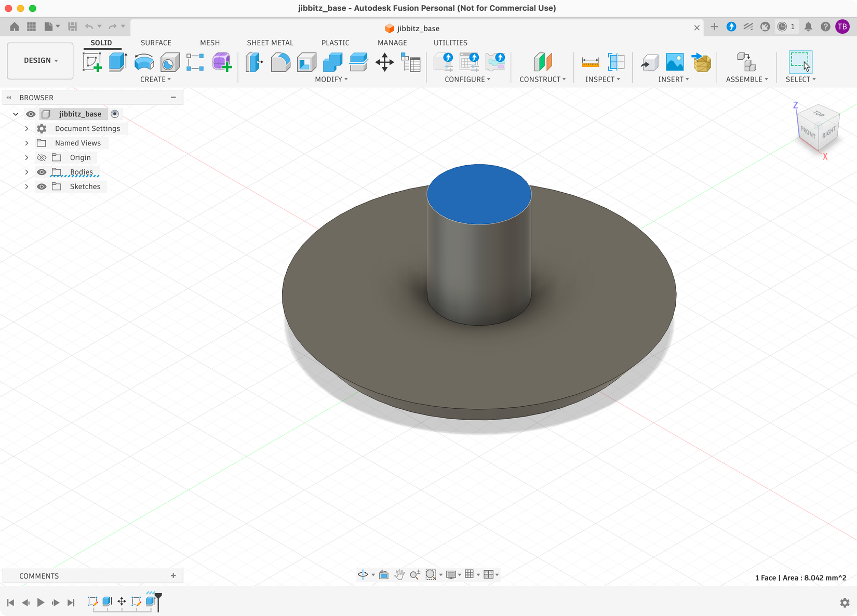Expand the Origin folder
The width and height of the screenshot is (857, 616).
coord(26,158)
